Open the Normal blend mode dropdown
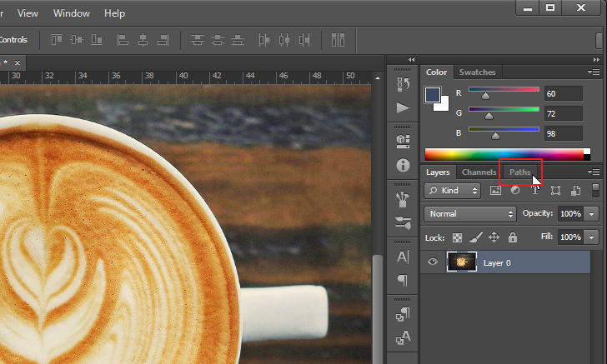The height and width of the screenshot is (364, 607). point(470,214)
